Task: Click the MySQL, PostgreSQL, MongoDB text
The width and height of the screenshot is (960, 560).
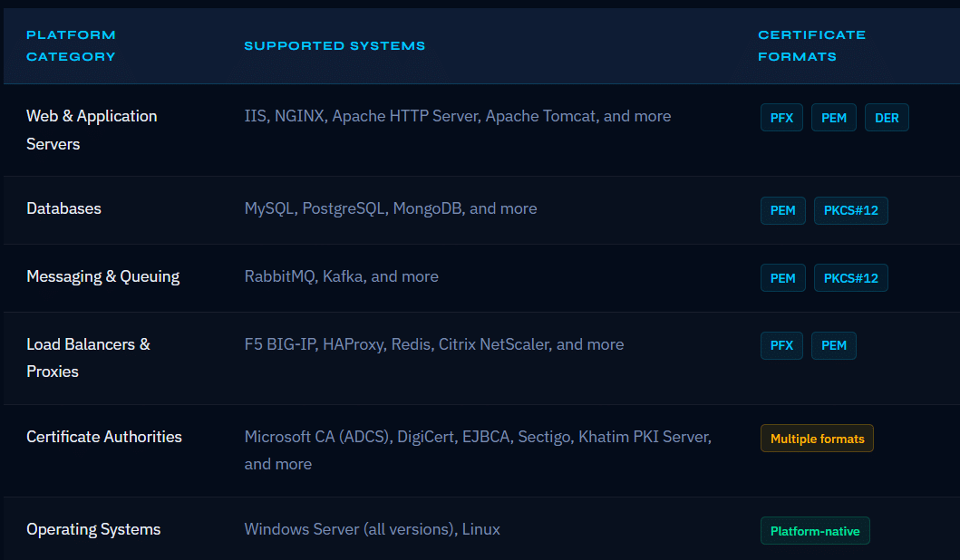Action: coord(391,208)
